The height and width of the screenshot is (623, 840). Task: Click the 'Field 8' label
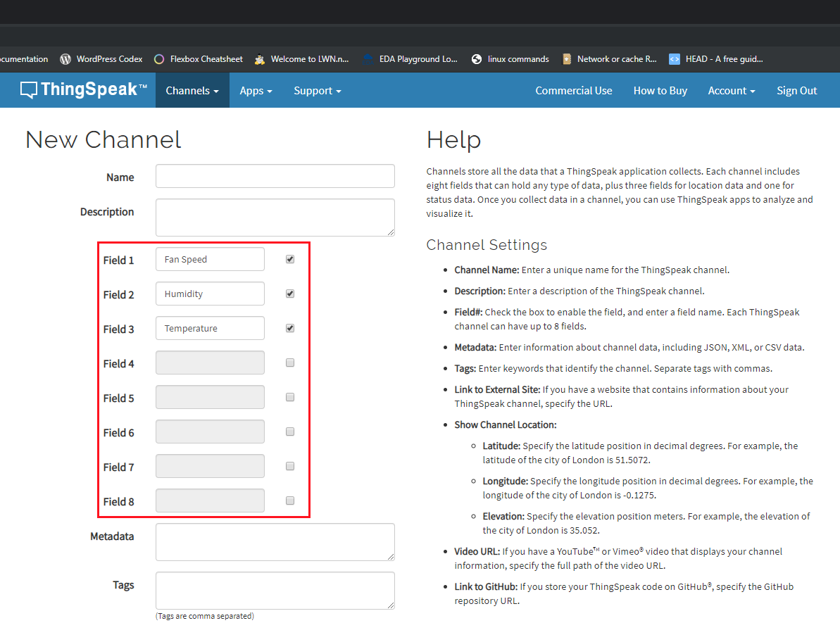click(x=118, y=502)
